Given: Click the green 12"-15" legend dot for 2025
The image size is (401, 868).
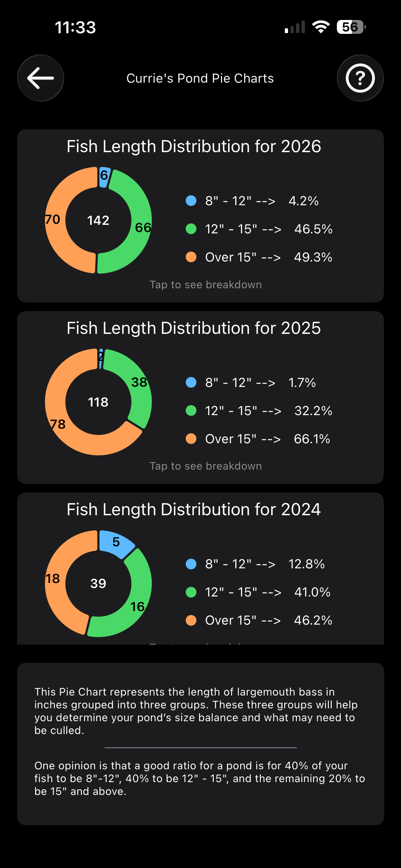Looking at the screenshot, I should 191,411.
